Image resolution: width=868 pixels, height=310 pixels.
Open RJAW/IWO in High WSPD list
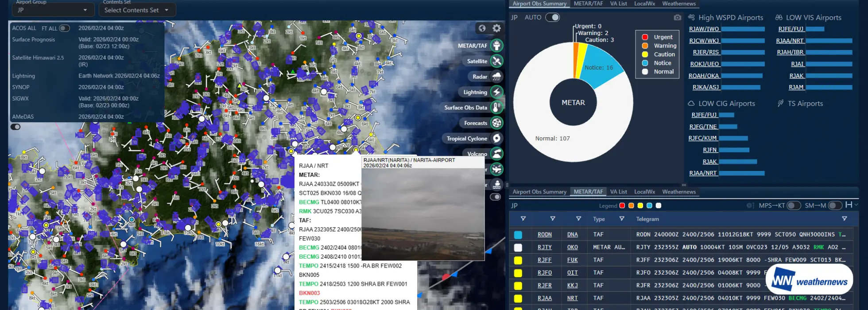pos(704,29)
